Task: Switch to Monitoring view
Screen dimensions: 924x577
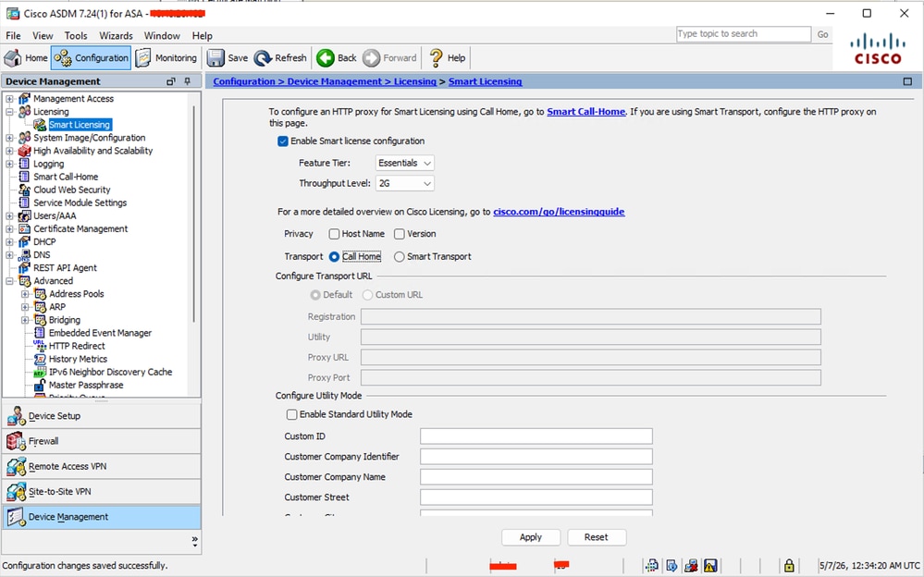Action: click(x=166, y=57)
